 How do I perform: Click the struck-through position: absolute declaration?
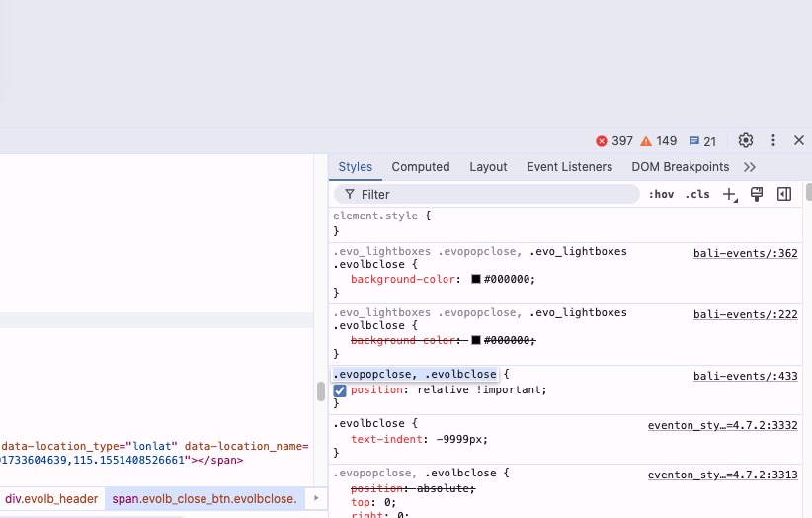point(413,488)
